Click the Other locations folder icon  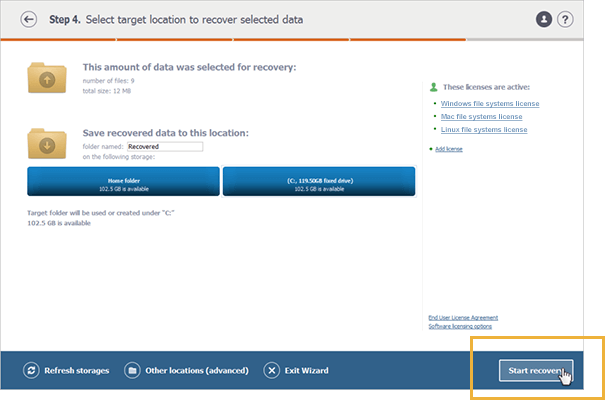click(132, 370)
